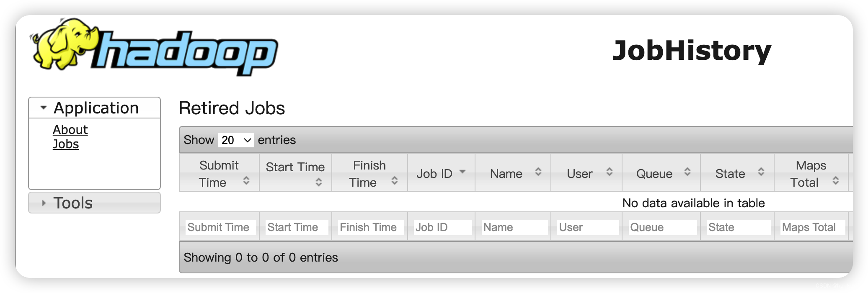The width and height of the screenshot is (868, 293).
Task: Focus the Job ID filter field
Action: [442, 227]
